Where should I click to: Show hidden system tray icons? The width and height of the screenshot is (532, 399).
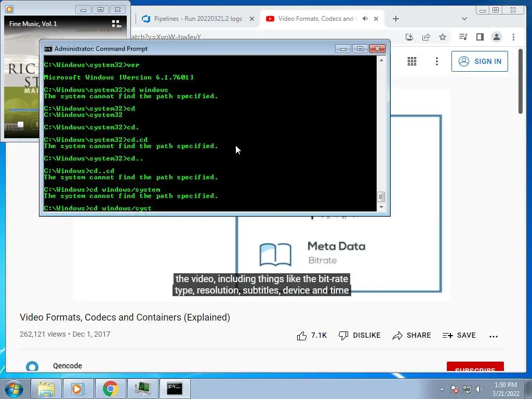(442, 389)
